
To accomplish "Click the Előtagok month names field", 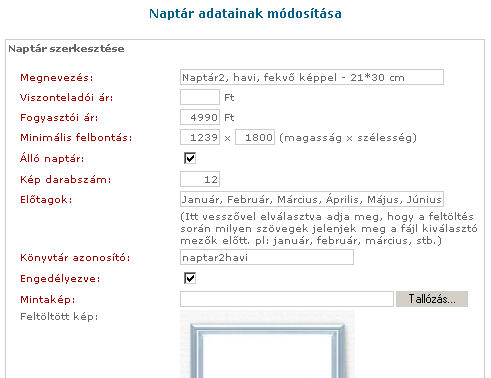I will click(312, 199).
